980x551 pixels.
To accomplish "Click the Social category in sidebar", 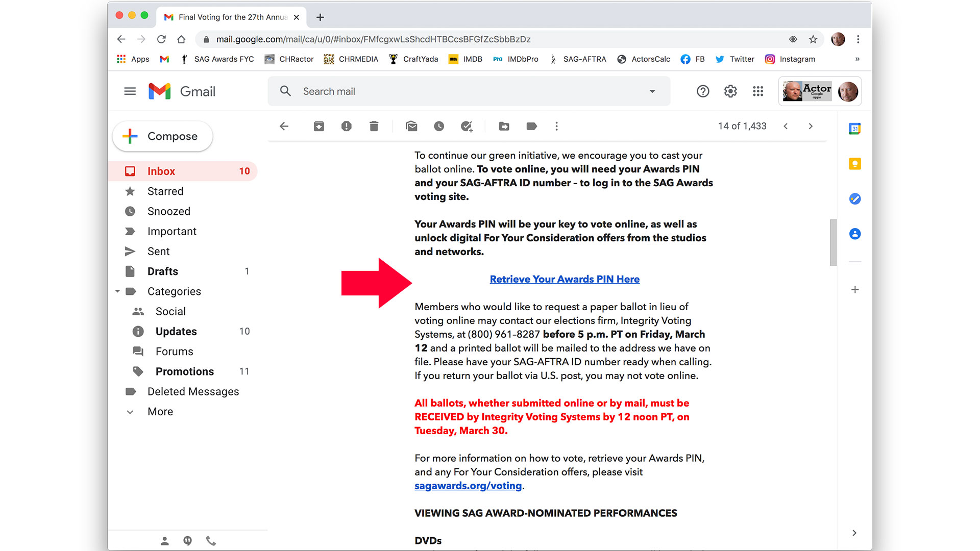I will click(171, 312).
